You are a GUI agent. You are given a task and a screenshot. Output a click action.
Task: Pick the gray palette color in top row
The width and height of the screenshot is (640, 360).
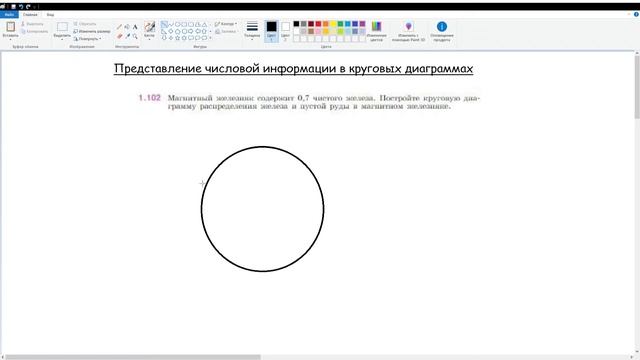pos(304,24)
